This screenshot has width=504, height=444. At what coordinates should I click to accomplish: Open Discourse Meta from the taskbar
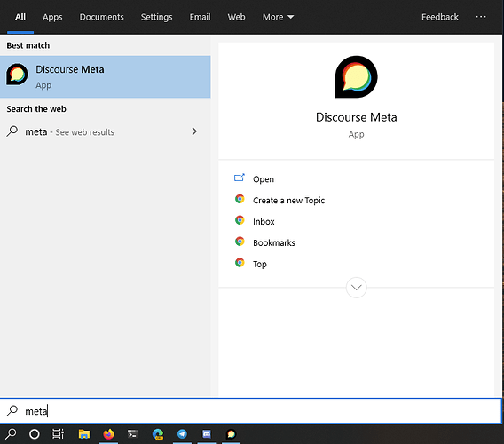231,434
